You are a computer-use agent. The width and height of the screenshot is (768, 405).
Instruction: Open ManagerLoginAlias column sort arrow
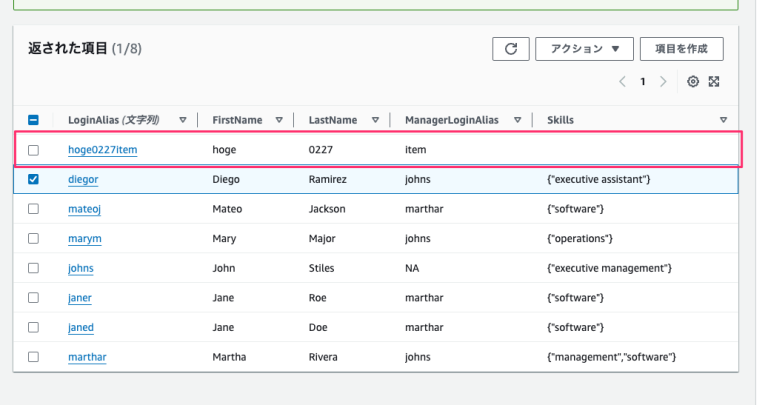point(517,120)
